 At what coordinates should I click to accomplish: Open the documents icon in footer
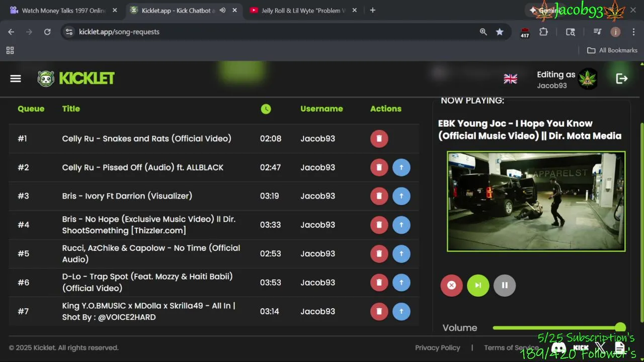coord(620,348)
